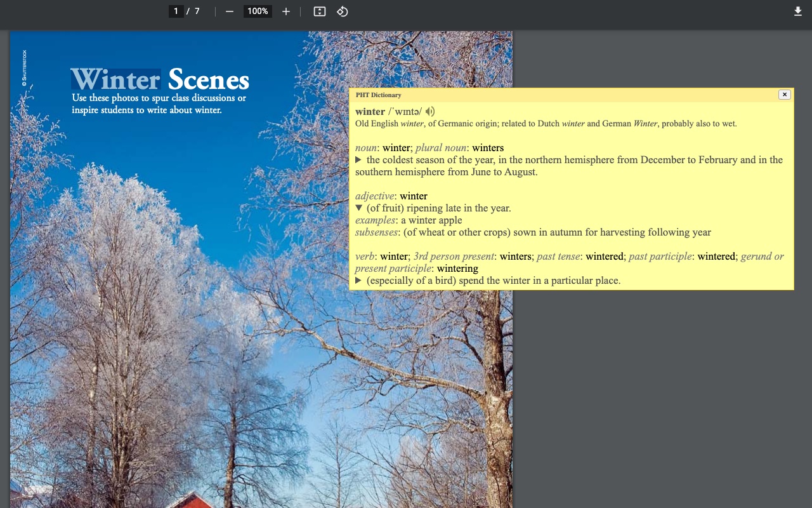Screen dimensions: 812x508
Task: Toggle the 100% zoom level display
Action: 258,11
